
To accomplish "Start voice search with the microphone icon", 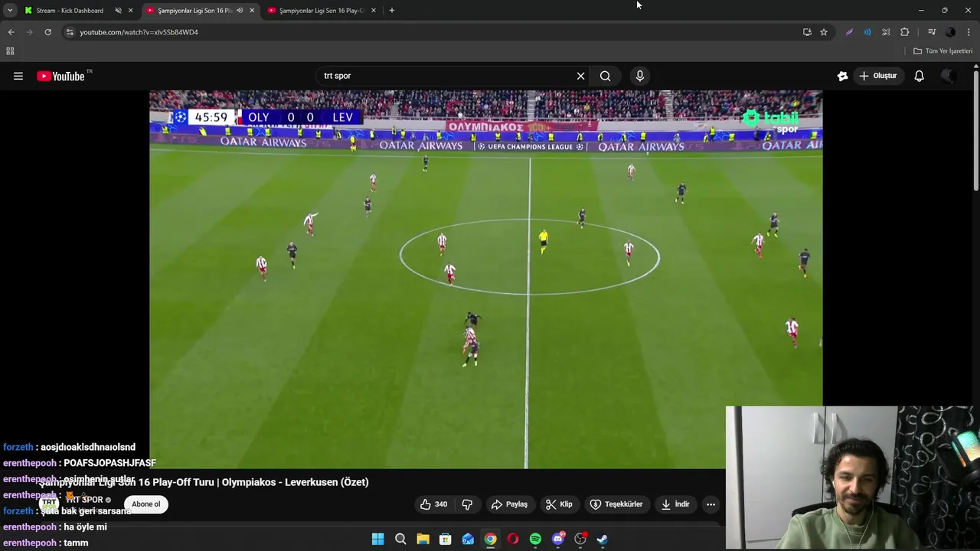I will pos(640,76).
